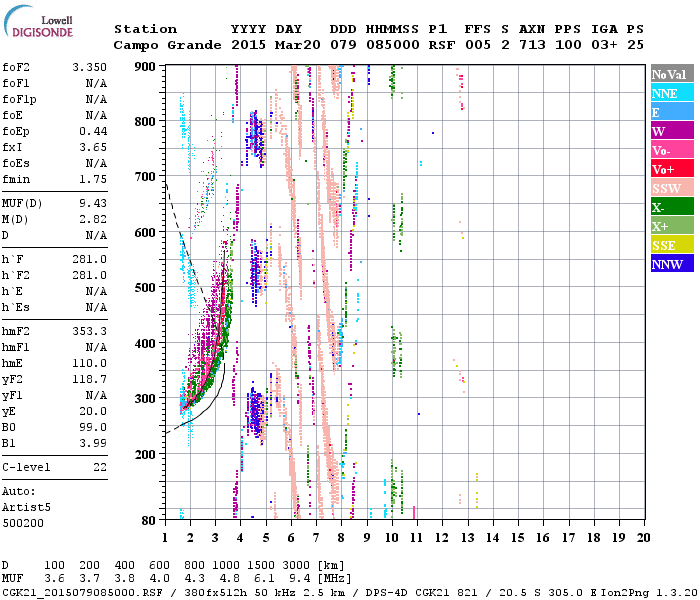The image size is (700, 600).
Task: Click the CGK21_2015079085000.RSF filename text
Action: point(82,592)
